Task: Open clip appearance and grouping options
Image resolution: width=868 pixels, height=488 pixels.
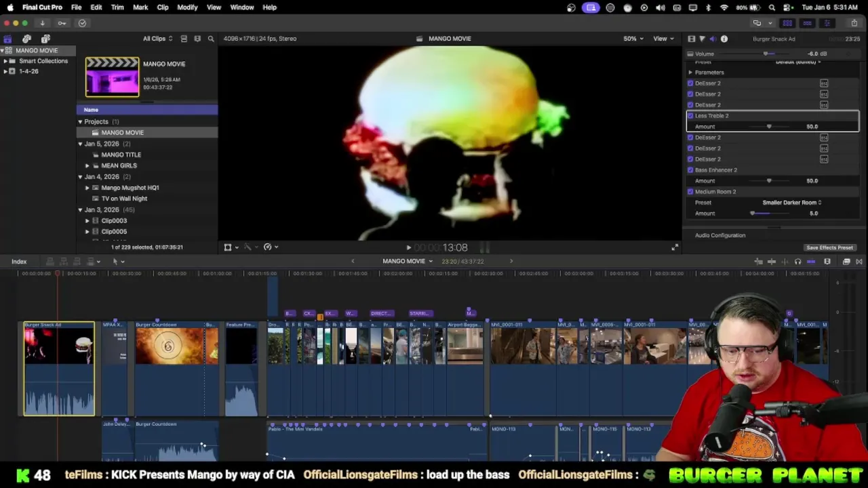Action: coord(197,39)
